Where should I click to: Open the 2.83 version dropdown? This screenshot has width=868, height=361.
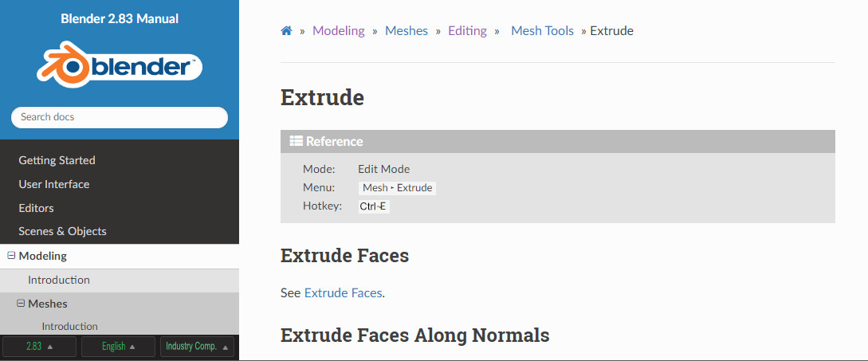pos(39,347)
